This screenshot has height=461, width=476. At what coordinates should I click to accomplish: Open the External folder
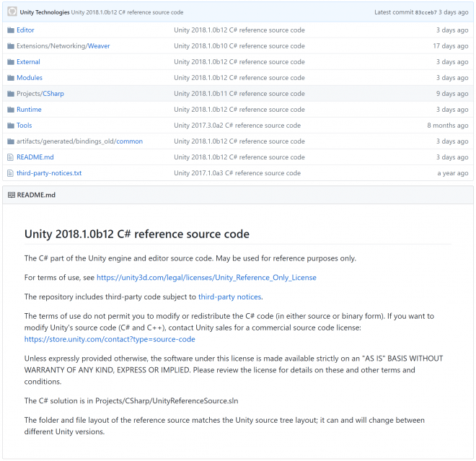[28, 62]
